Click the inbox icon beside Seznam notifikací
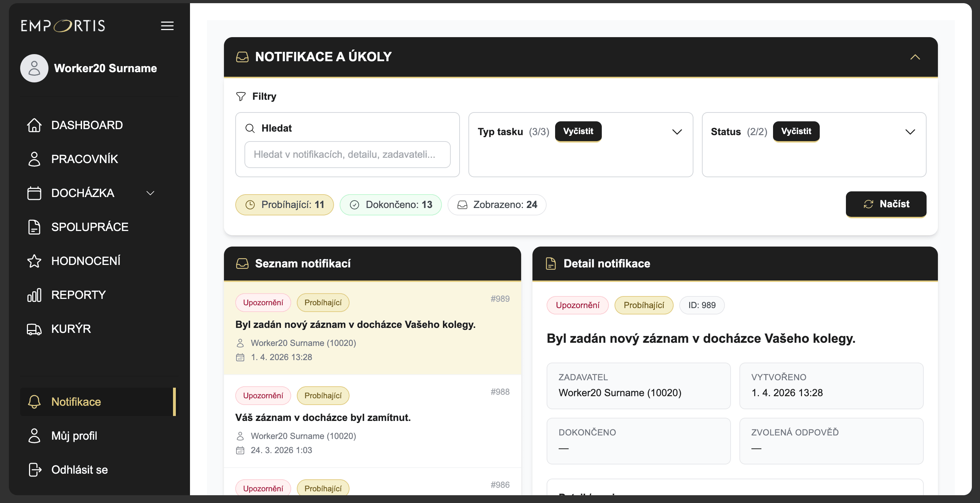 [242, 263]
